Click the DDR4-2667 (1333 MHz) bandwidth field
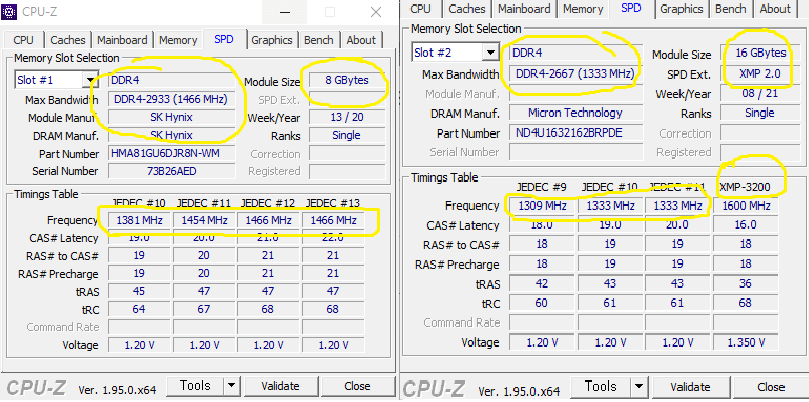Image resolution: width=809 pixels, height=402 pixels. point(575,74)
